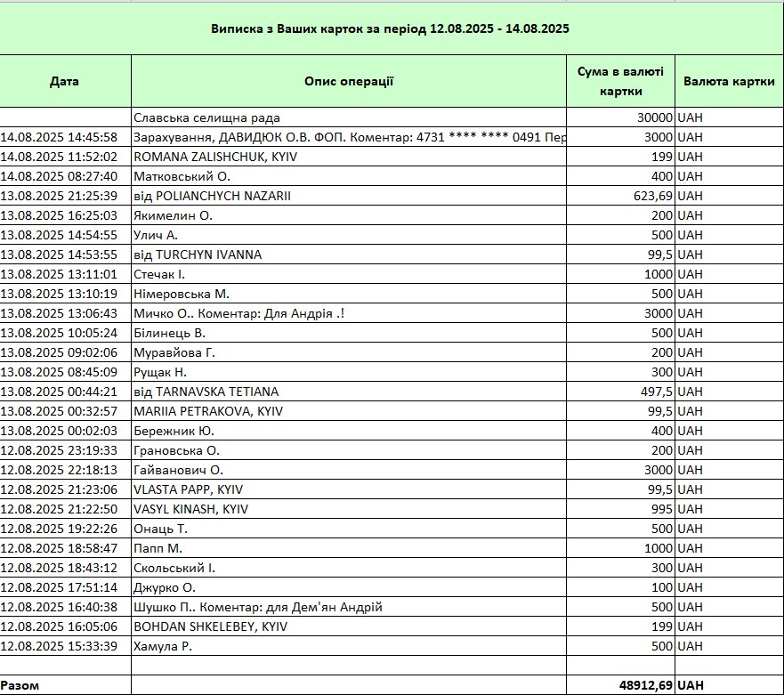Select the "від POLIANCHYCH NAZARII" cell
Viewport: 784px width, 695px height.
pos(212,196)
